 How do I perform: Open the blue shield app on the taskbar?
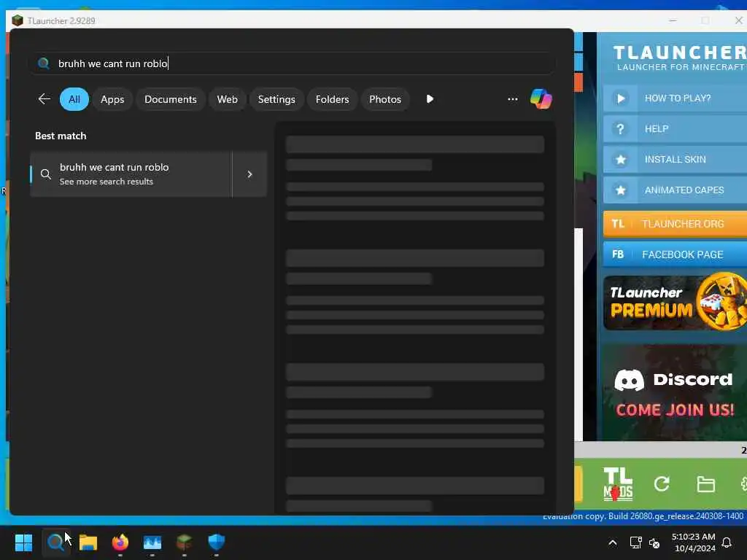pyautogui.click(x=216, y=542)
